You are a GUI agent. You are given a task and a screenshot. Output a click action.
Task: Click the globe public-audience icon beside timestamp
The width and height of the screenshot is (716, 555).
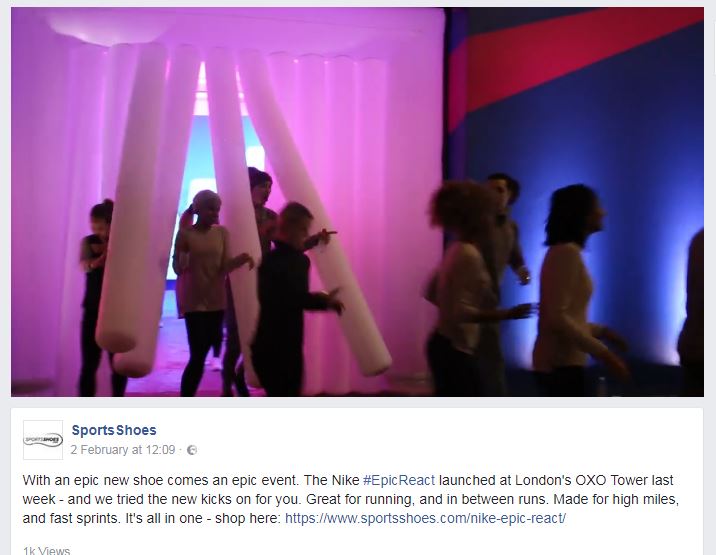(x=192, y=450)
